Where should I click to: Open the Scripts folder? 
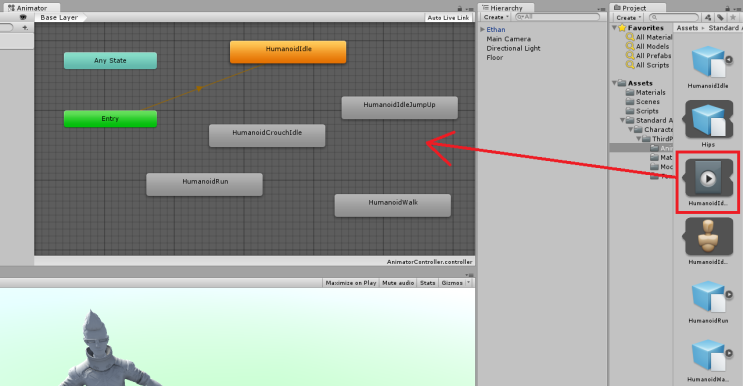(642, 111)
